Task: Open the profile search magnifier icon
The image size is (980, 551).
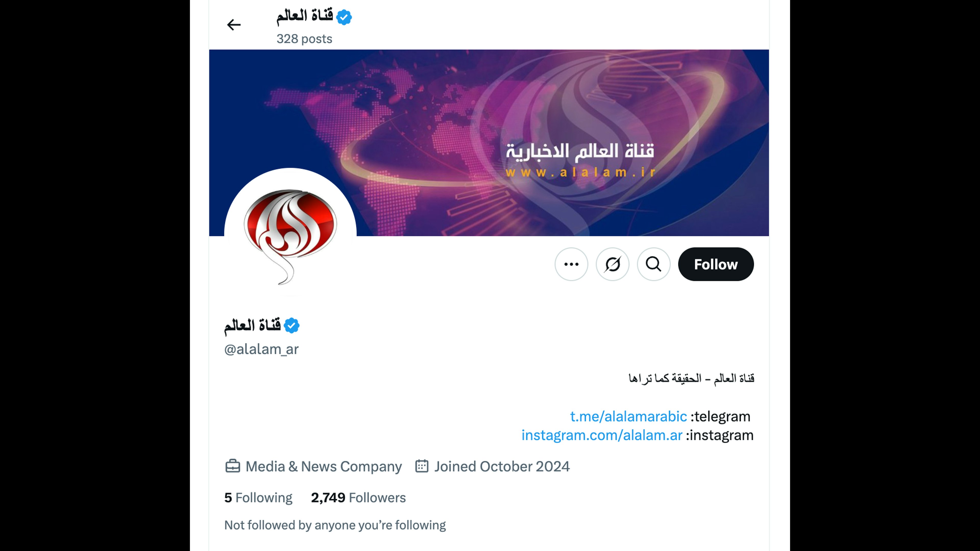Action: click(654, 264)
